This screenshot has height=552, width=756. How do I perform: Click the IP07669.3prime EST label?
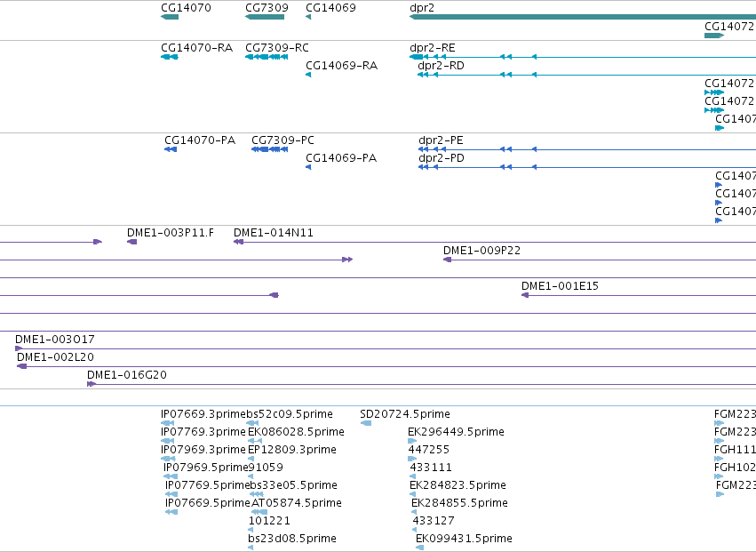(203, 414)
